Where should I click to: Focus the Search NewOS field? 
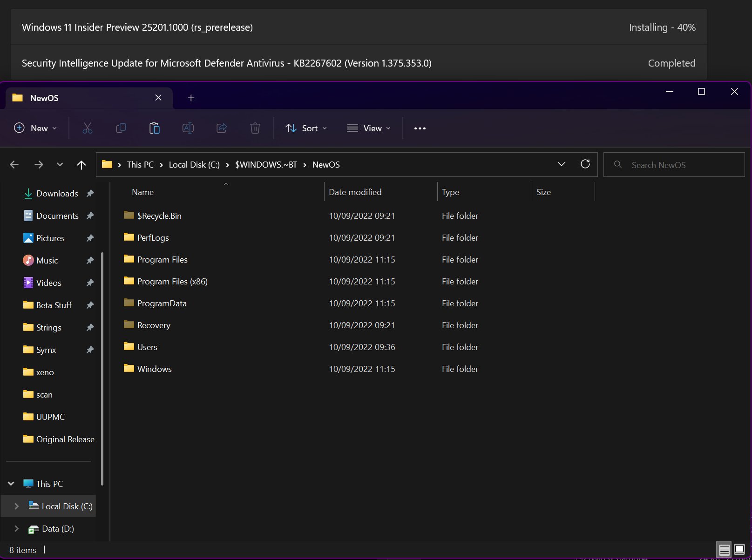click(674, 165)
